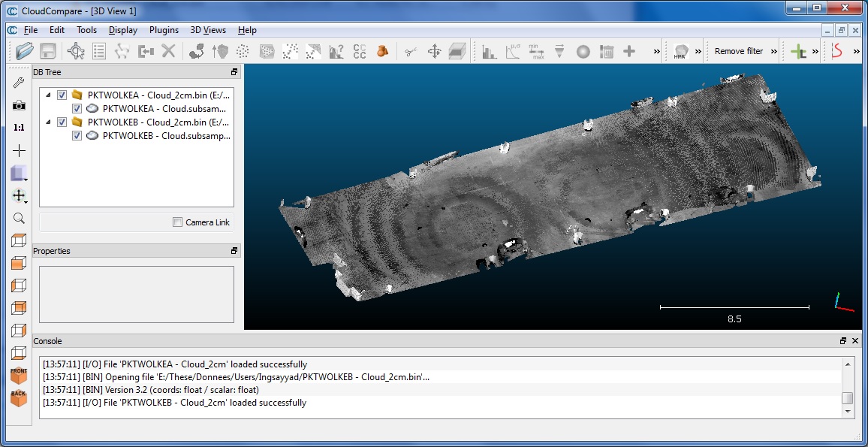Image resolution: width=868 pixels, height=447 pixels.
Task: Open the 3D Views menu
Action: click(x=208, y=30)
